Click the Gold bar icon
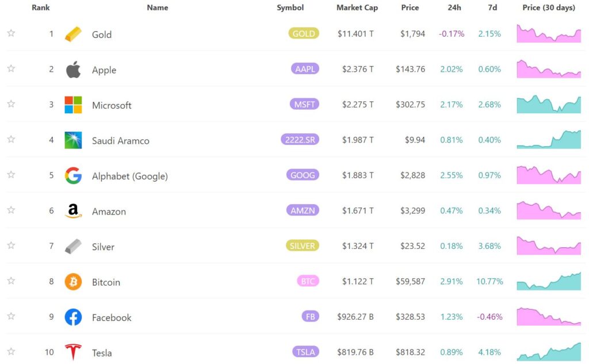589x364 pixels. (x=73, y=34)
